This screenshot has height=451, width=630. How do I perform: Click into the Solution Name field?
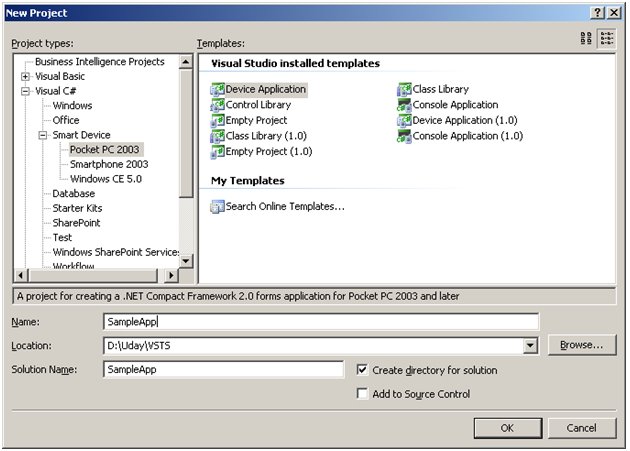[x=223, y=369]
